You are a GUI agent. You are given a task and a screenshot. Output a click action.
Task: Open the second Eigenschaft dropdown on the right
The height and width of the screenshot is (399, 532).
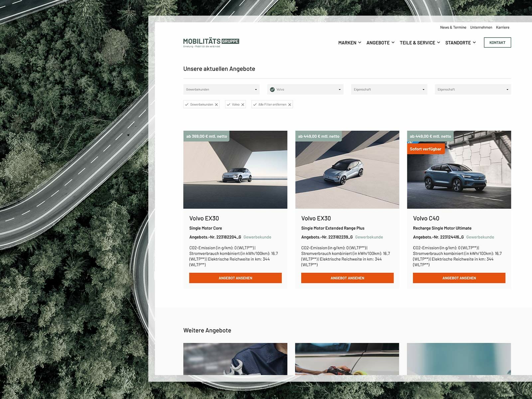pyautogui.click(x=472, y=89)
